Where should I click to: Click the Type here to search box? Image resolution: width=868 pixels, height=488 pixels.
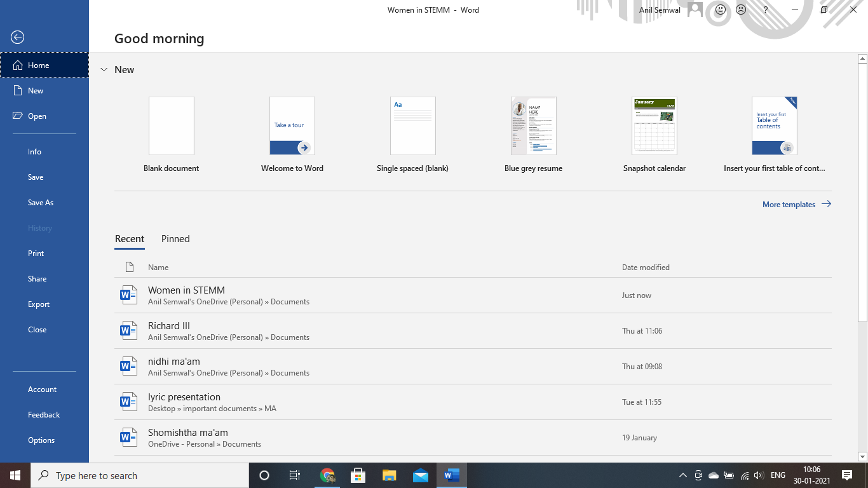140,475
